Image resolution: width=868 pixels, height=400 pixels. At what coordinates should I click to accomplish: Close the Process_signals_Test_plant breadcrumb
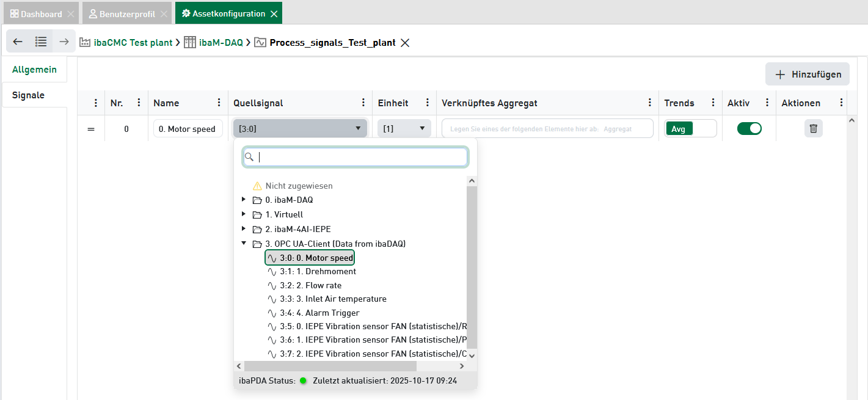(404, 43)
